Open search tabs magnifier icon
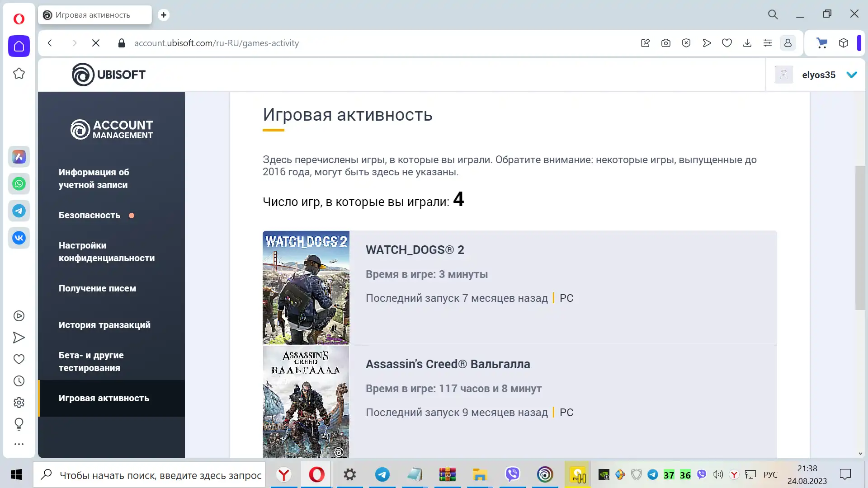The height and width of the screenshot is (488, 868). pos(773,14)
